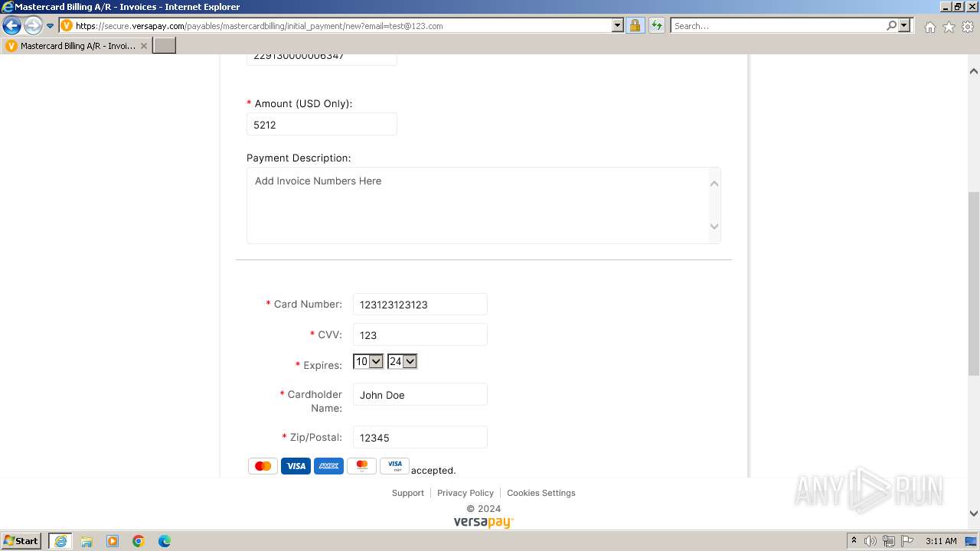
Task: Click the 'Amount (USD Only):' label
Action: point(303,103)
